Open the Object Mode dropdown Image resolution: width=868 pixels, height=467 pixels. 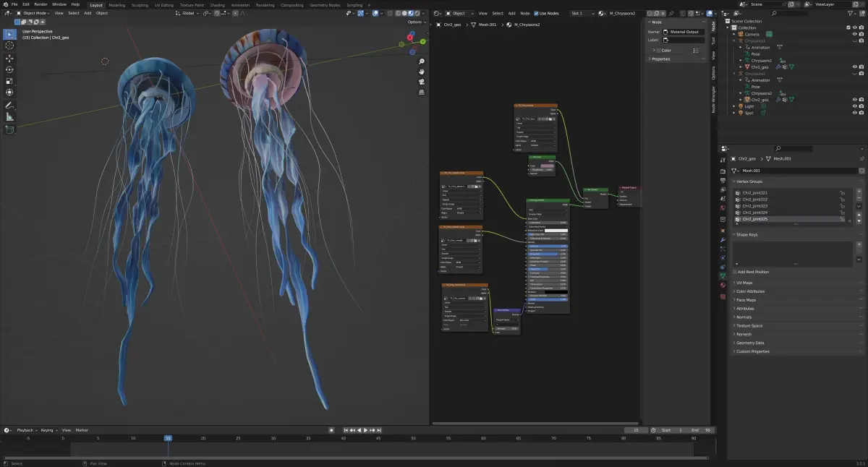[34, 13]
